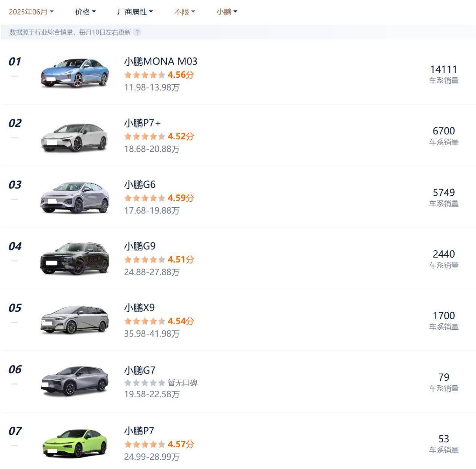Expand the 不限 filter dropdown
476x469 pixels.
184,12
